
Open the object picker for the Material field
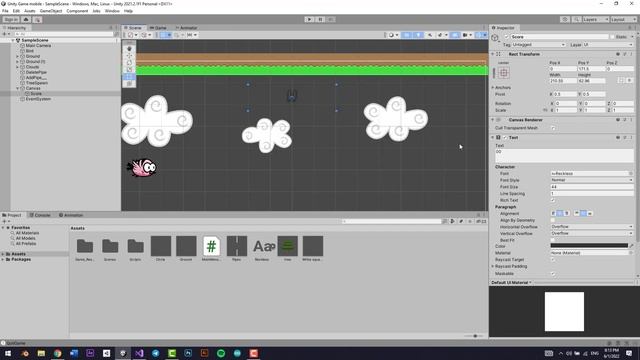point(631,253)
